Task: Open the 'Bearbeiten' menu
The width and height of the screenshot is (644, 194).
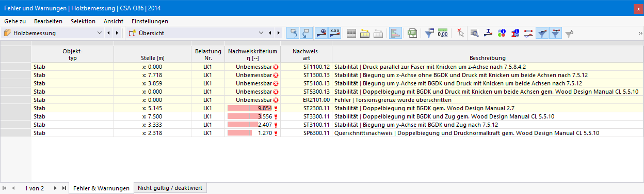Action: (x=48, y=21)
